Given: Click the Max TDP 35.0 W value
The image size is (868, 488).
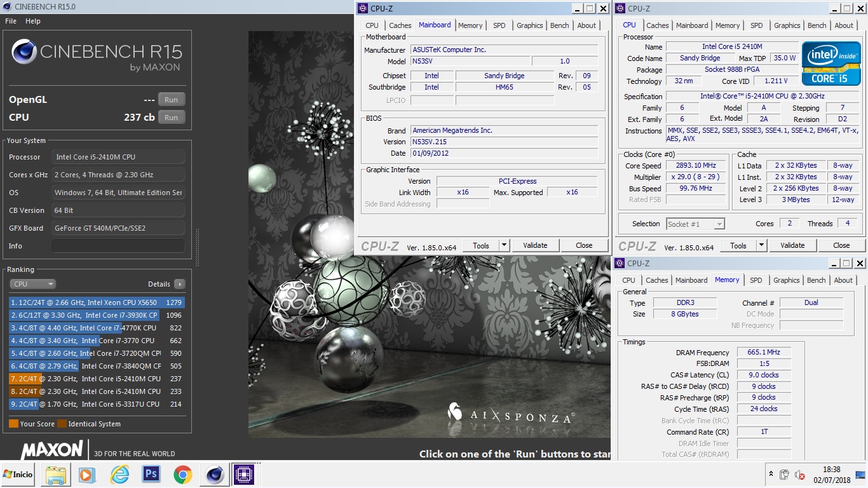Looking at the screenshot, I should click(x=784, y=58).
